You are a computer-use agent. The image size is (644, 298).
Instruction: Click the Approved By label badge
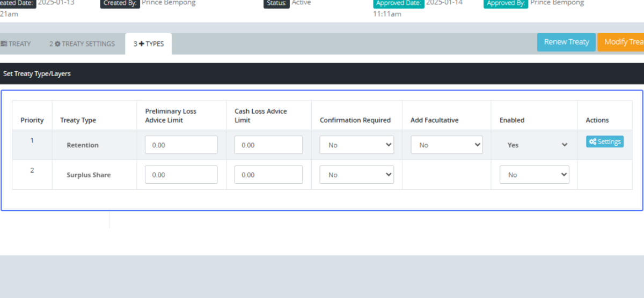point(506,3)
